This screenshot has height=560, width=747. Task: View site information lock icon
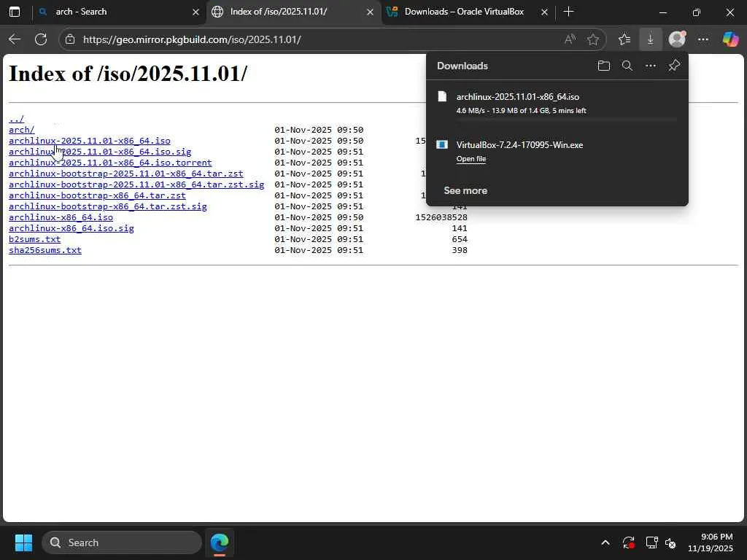click(70, 39)
